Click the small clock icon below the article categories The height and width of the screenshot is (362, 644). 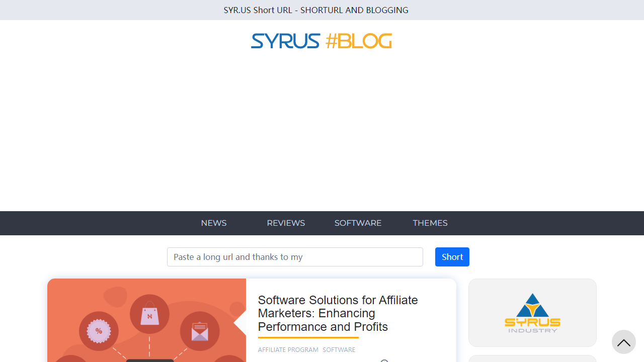pos(384,360)
